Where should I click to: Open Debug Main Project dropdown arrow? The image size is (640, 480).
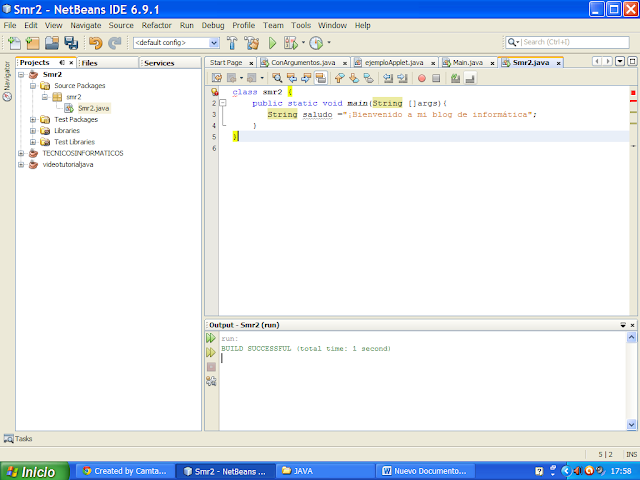pyautogui.click(x=303, y=42)
